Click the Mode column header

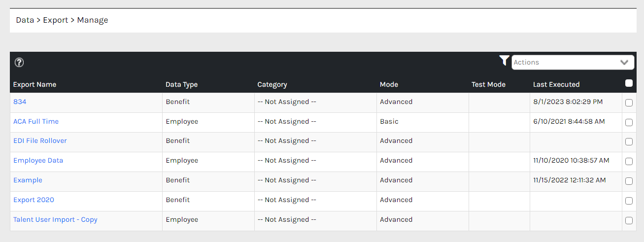389,84
